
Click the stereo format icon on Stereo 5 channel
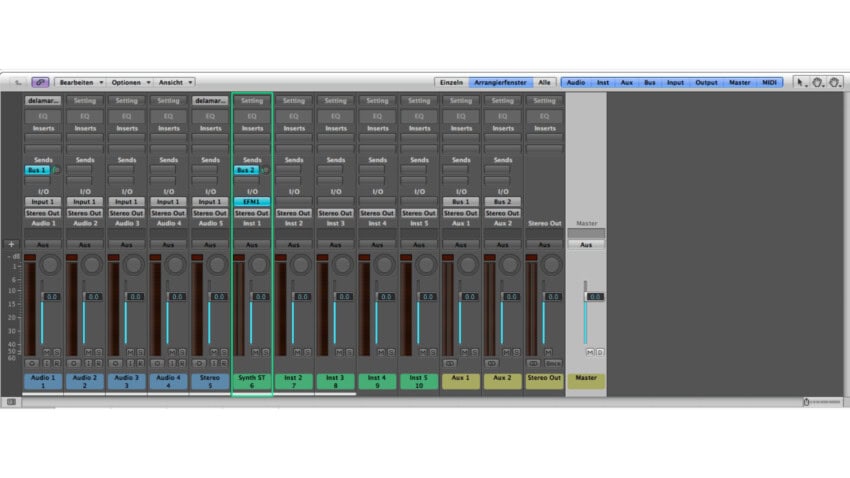pos(198,363)
